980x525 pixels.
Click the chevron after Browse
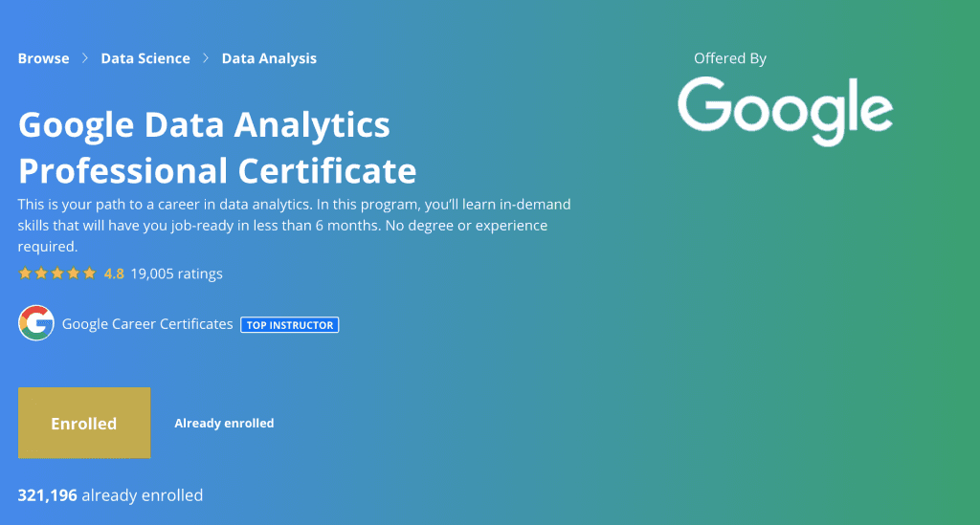pos(85,58)
